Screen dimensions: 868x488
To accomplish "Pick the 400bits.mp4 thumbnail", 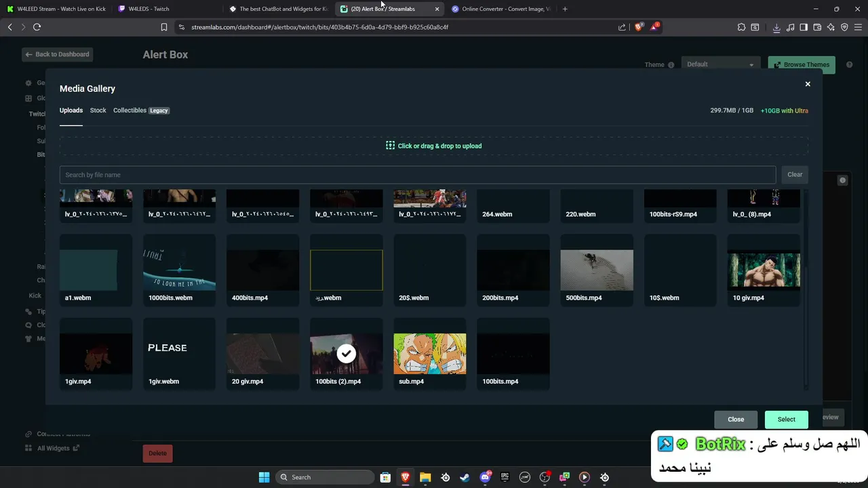I will pyautogui.click(x=263, y=270).
